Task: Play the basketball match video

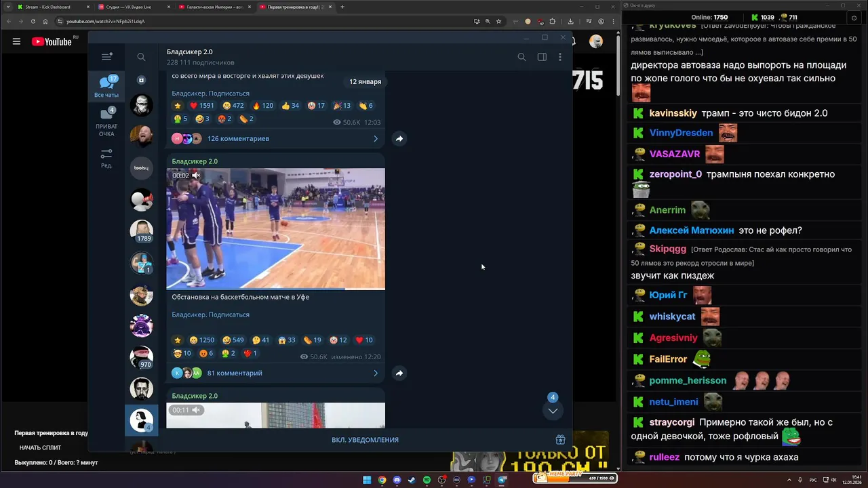Action: [275, 229]
